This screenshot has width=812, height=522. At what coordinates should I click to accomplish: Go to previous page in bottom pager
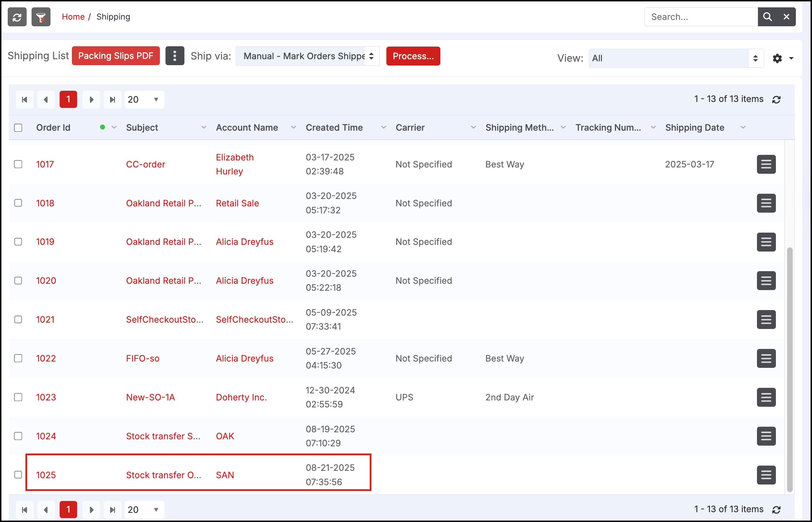[46, 510]
